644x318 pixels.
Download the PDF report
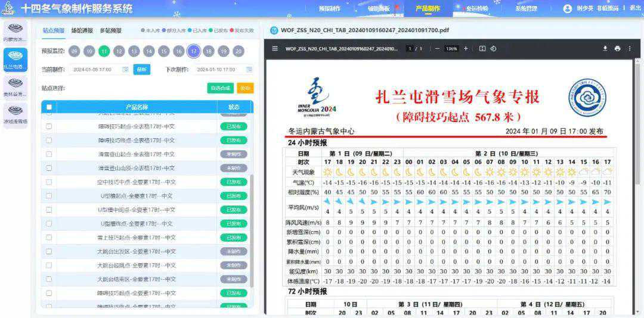coord(605,48)
